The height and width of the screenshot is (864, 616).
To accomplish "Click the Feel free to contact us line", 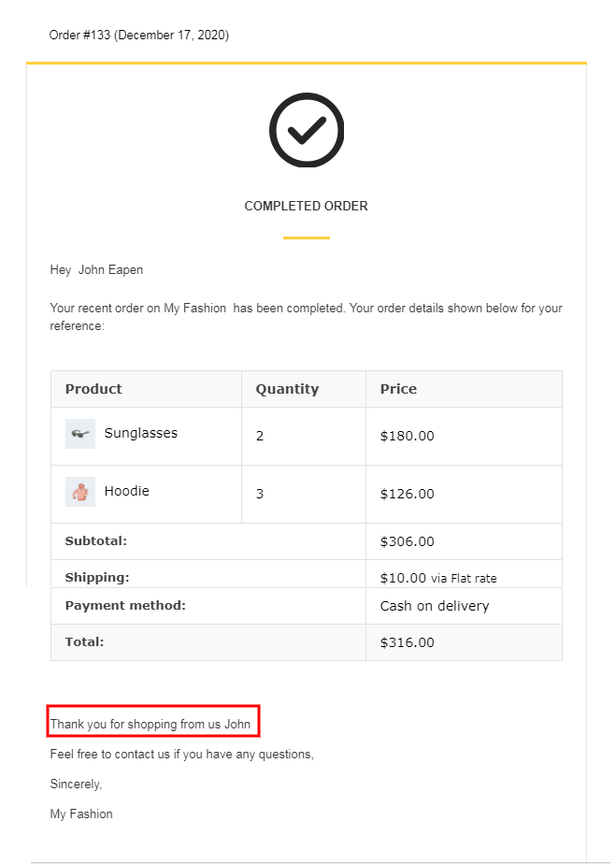I will (x=182, y=754).
